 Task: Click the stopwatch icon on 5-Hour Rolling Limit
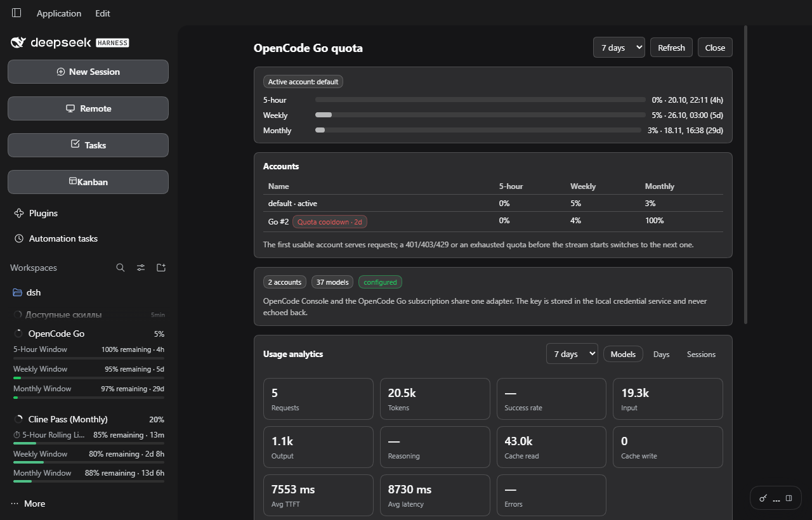click(17, 435)
